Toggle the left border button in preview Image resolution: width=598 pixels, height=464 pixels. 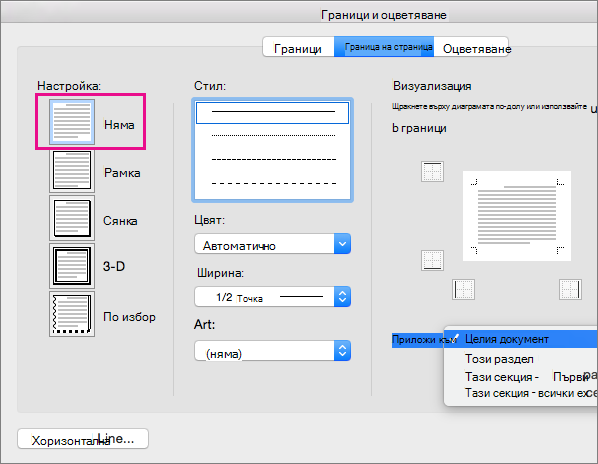pyautogui.click(x=463, y=289)
